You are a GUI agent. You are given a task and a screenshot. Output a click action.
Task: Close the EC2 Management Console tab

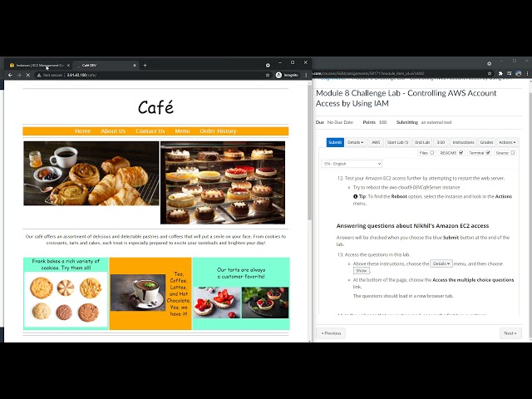[x=68, y=65]
